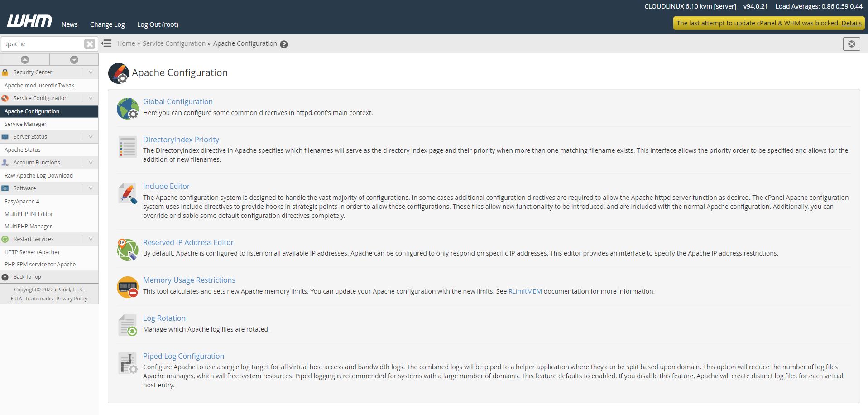Open the cPanel, L.L.C. footer link
Screen dimensions: 868x415
pyautogui.click(x=70, y=290)
